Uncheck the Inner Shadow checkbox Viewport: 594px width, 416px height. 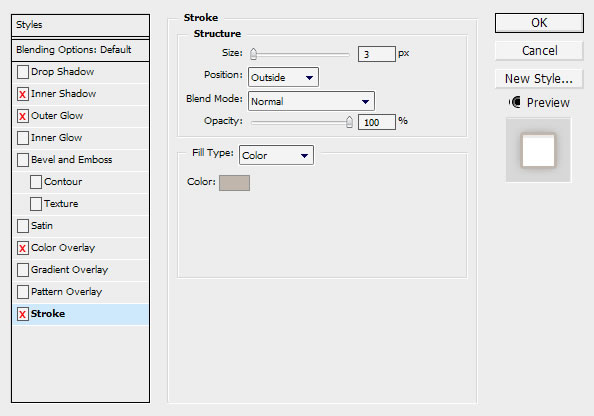(23, 94)
